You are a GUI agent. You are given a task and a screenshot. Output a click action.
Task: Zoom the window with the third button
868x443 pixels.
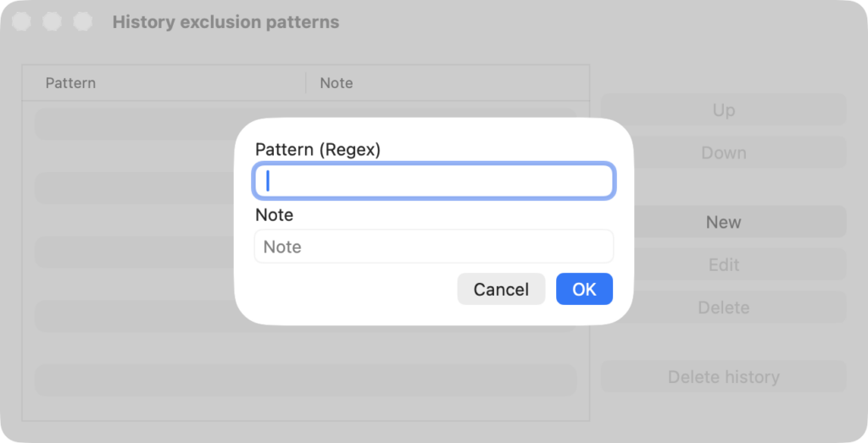(83, 21)
